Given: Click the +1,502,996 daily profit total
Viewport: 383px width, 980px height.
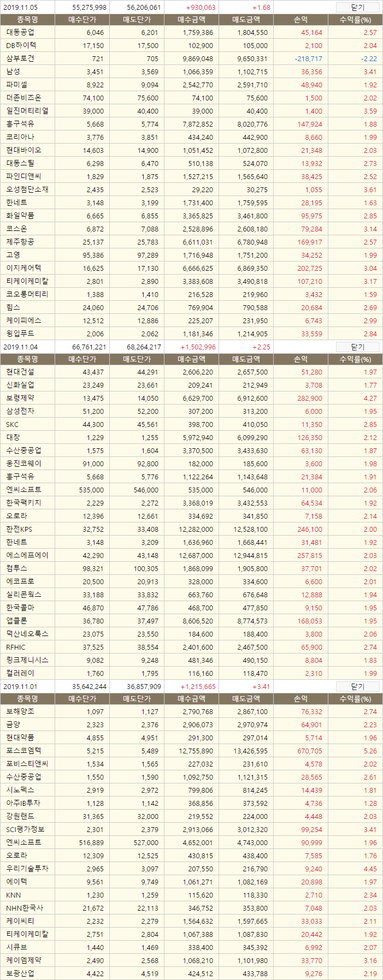Looking at the screenshot, I should [x=198, y=347].
